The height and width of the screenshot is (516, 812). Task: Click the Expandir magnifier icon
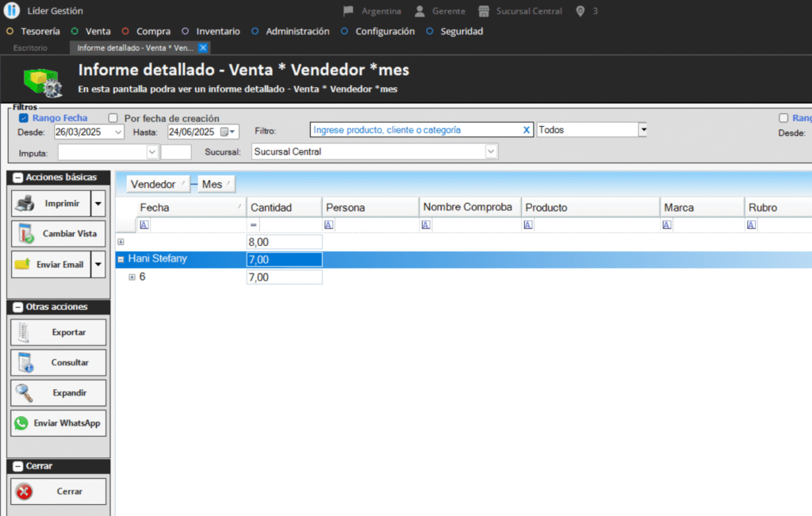(25, 392)
